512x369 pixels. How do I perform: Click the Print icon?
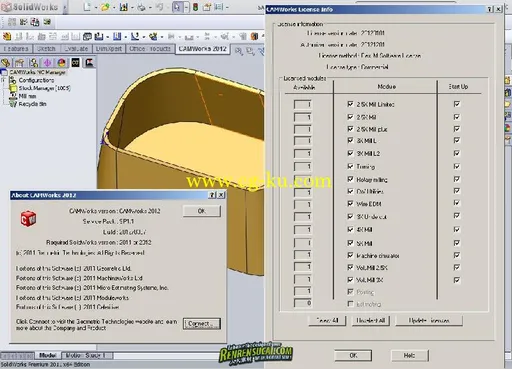[x=141, y=7]
